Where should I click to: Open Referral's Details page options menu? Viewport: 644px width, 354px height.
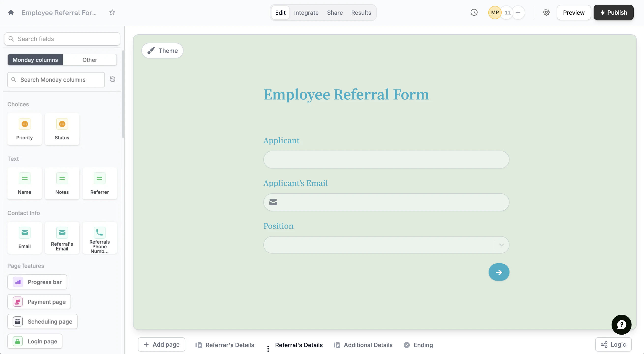pyautogui.click(x=268, y=349)
